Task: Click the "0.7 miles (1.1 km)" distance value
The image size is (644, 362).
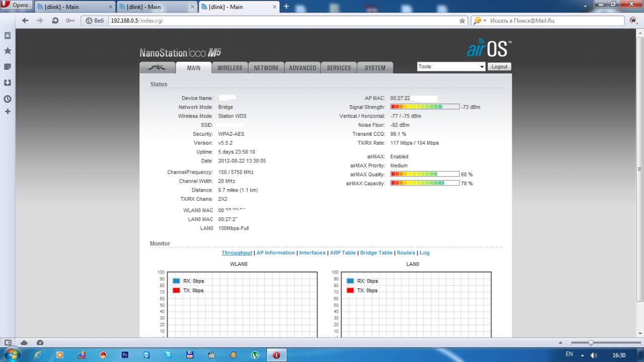Action: (238, 191)
